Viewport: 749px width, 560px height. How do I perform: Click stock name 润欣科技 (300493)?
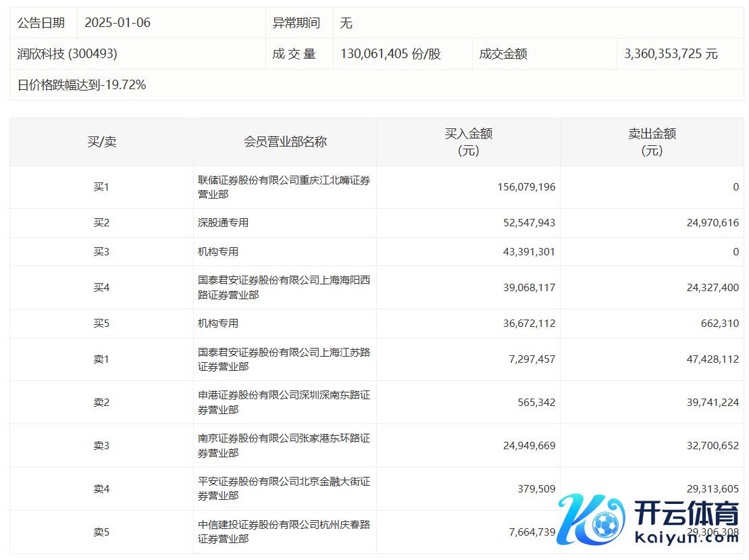(x=67, y=54)
